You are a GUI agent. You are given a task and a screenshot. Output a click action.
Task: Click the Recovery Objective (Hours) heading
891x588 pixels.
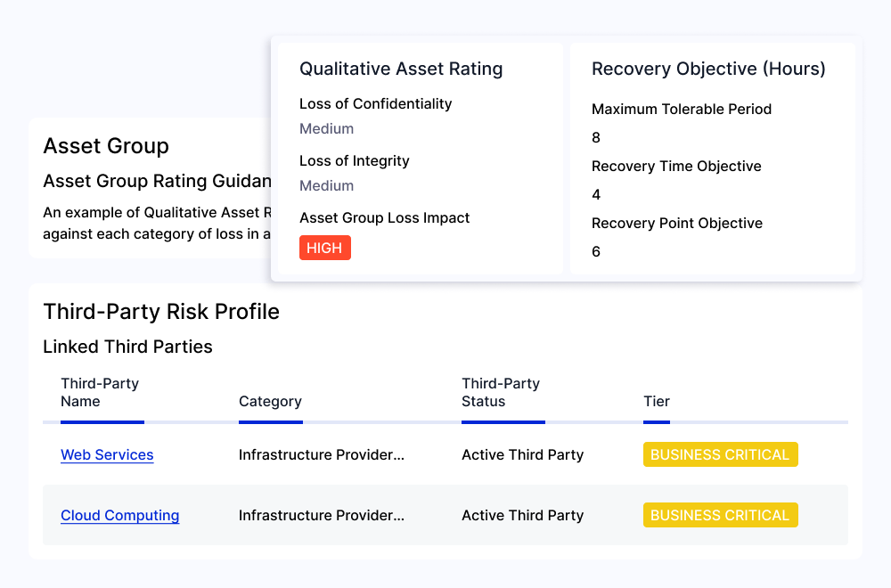(x=708, y=69)
